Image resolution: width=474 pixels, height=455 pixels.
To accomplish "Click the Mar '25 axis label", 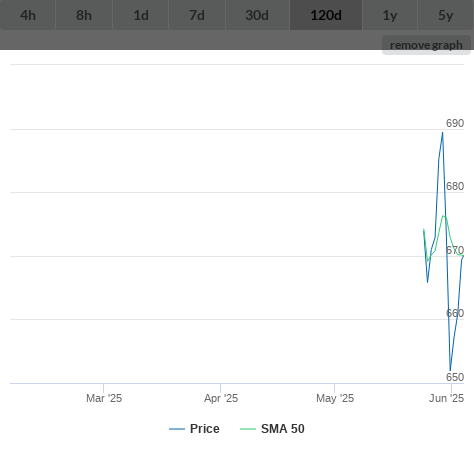I will (x=104, y=398).
